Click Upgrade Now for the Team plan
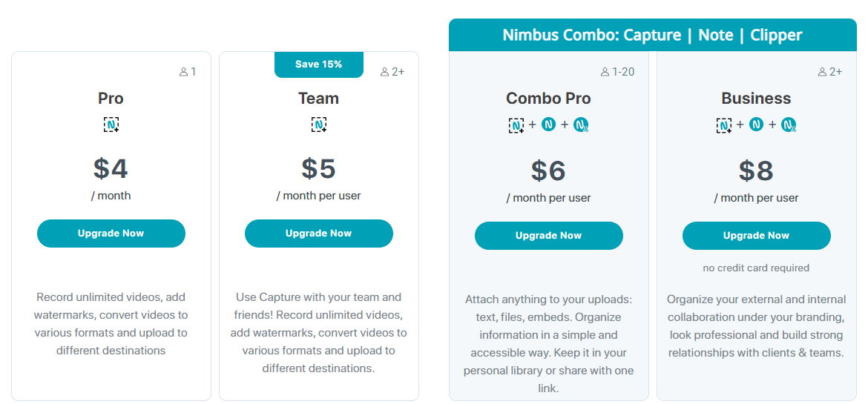Image resolution: width=868 pixels, height=404 pixels. pos(319,234)
